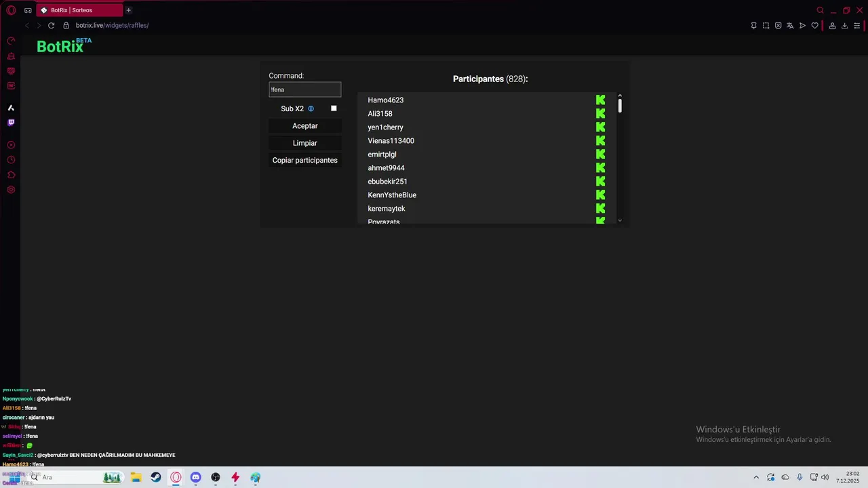Image resolution: width=868 pixels, height=488 pixels.
Task: Click the BotRix BETA logo
Action: (x=64, y=45)
